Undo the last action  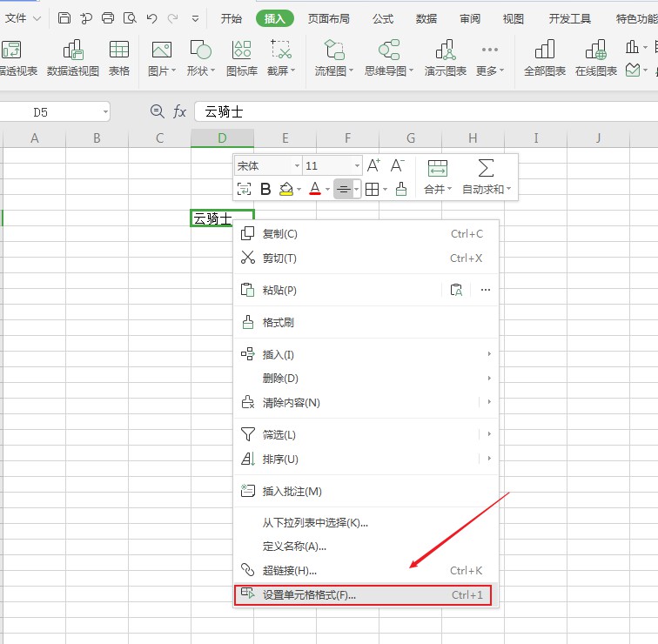pos(151,18)
